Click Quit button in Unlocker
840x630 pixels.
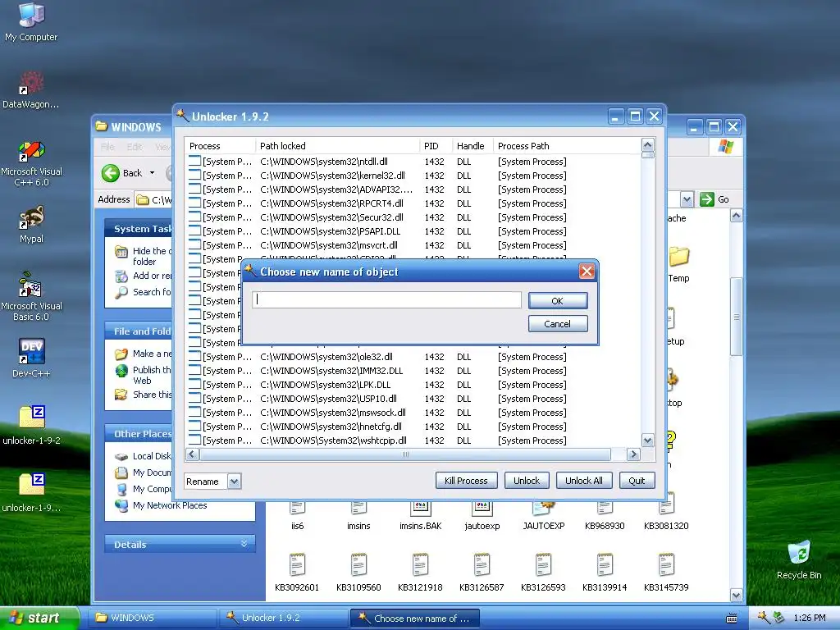(x=637, y=481)
